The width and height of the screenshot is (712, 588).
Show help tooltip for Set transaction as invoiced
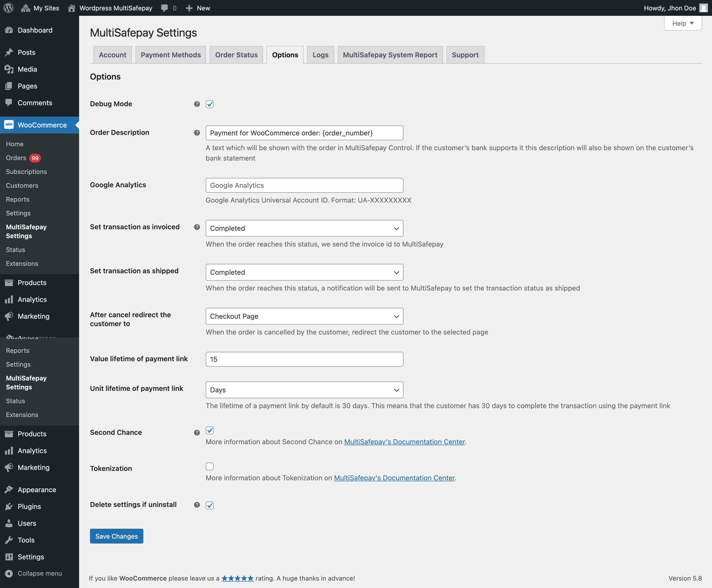point(197,227)
